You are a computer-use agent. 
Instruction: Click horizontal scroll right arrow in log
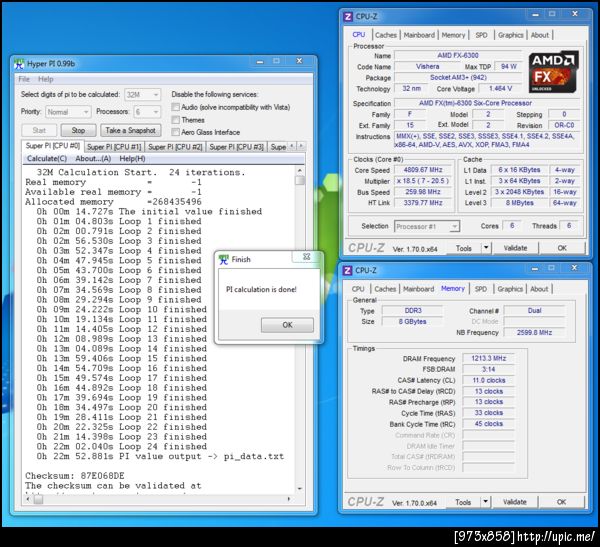click(289, 499)
